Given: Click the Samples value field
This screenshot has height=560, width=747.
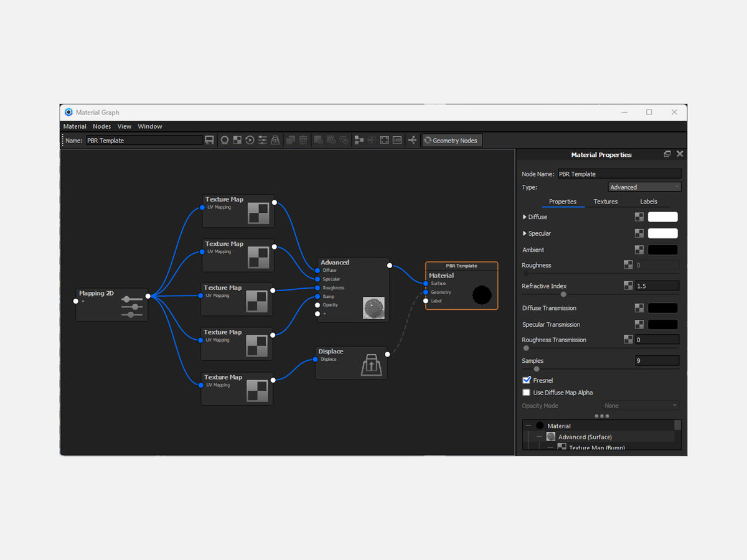Looking at the screenshot, I should pos(657,360).
